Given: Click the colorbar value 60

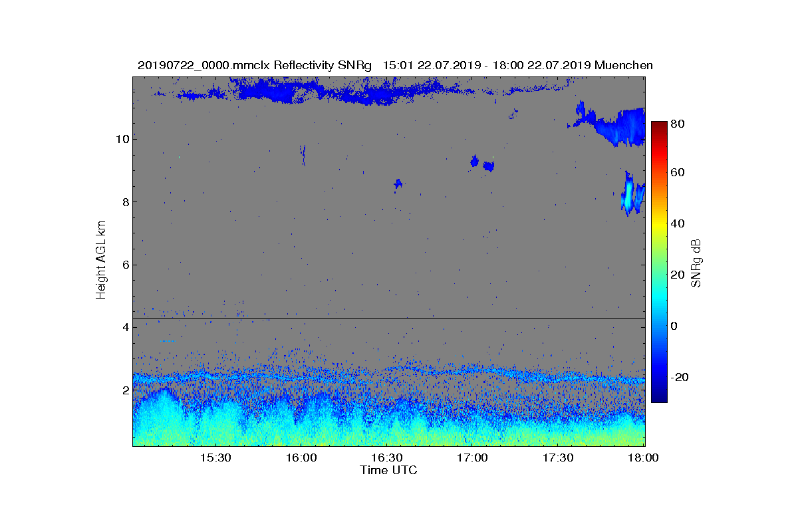Looking at the screenshot, I should click(678, 173).
